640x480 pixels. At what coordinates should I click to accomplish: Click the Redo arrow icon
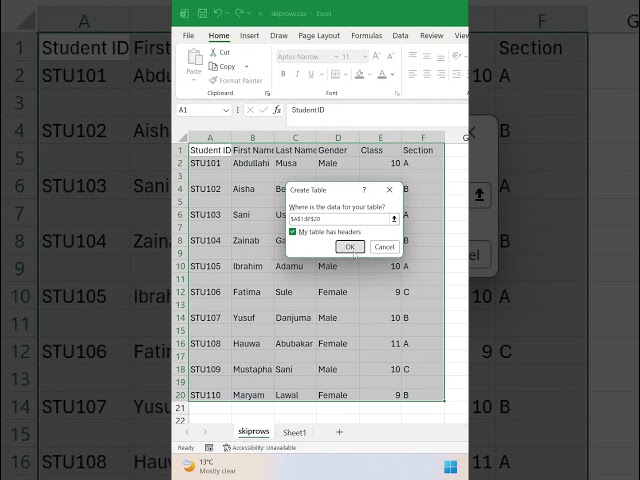pos(239,13)
